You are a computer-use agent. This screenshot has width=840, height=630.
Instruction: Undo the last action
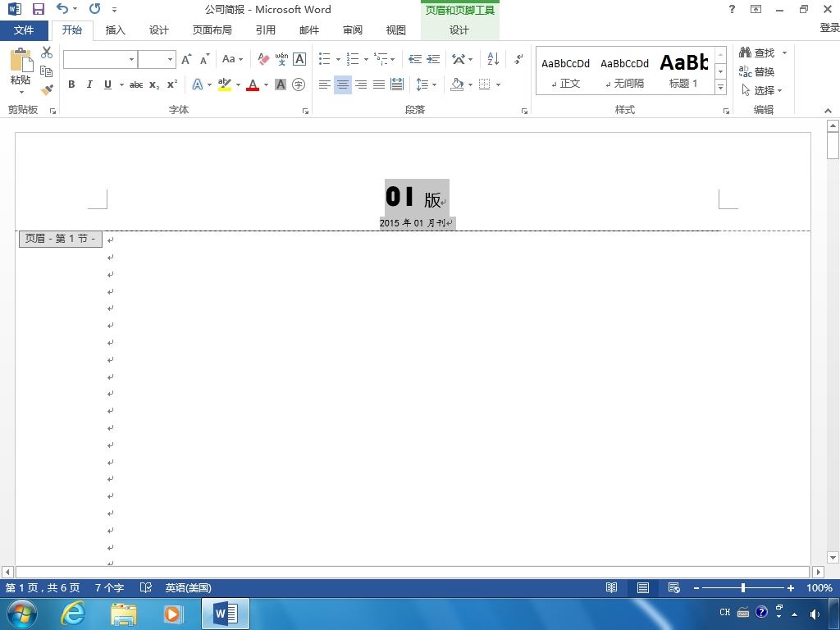pos(62,8)
